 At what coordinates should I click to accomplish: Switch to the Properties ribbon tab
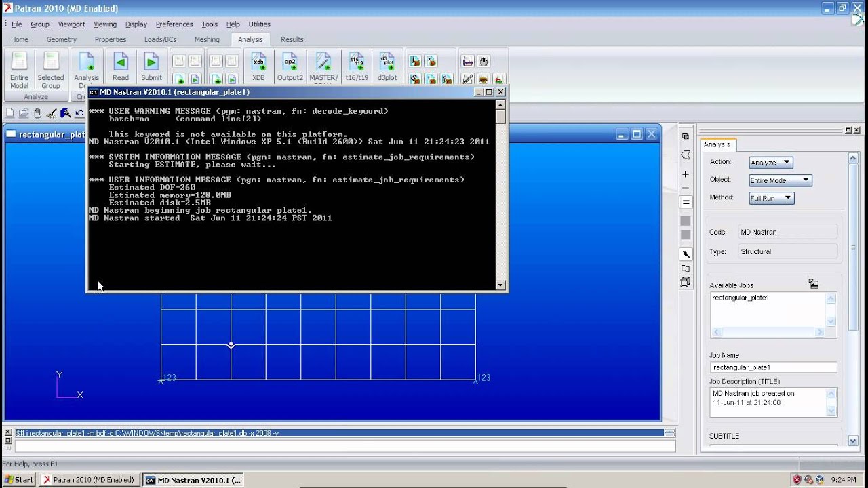pos(111,39)
